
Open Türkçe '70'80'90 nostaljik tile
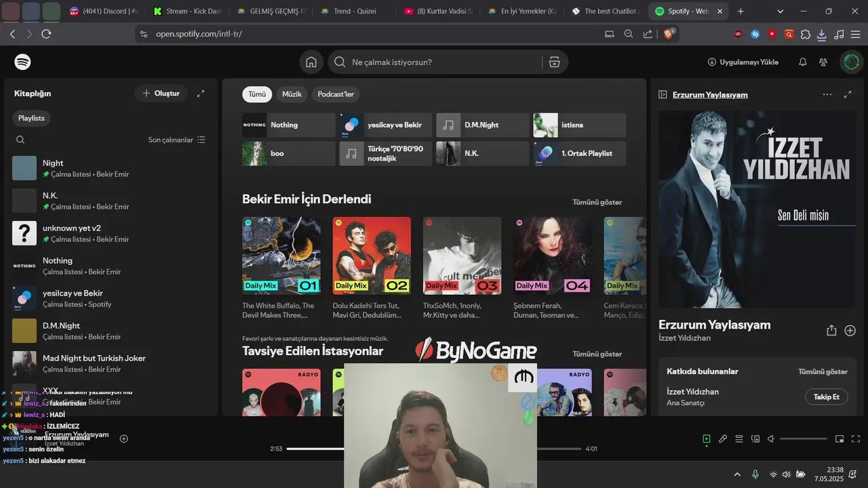coord(386,153)
